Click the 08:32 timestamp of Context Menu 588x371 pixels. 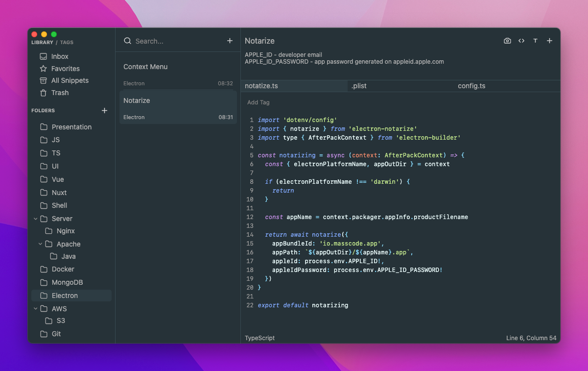[x=225, y=83]
